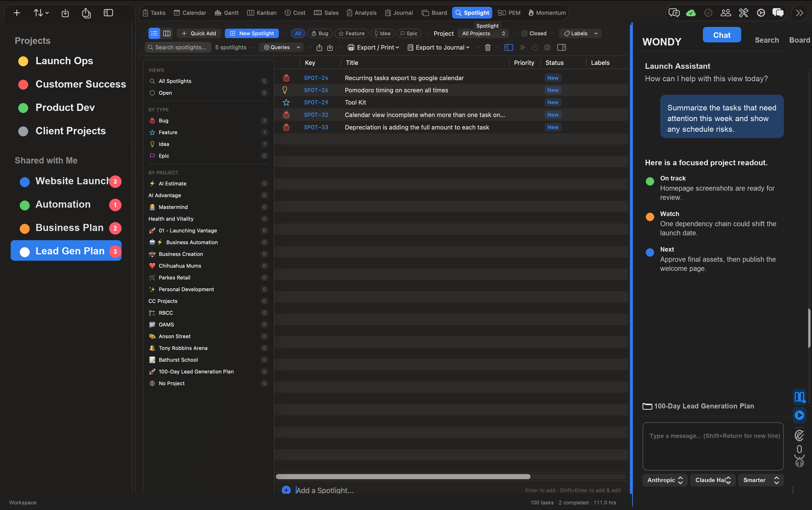Open the people/team icon in top bar
Viewport: 812px width, 510px height.
coord(726,13)
